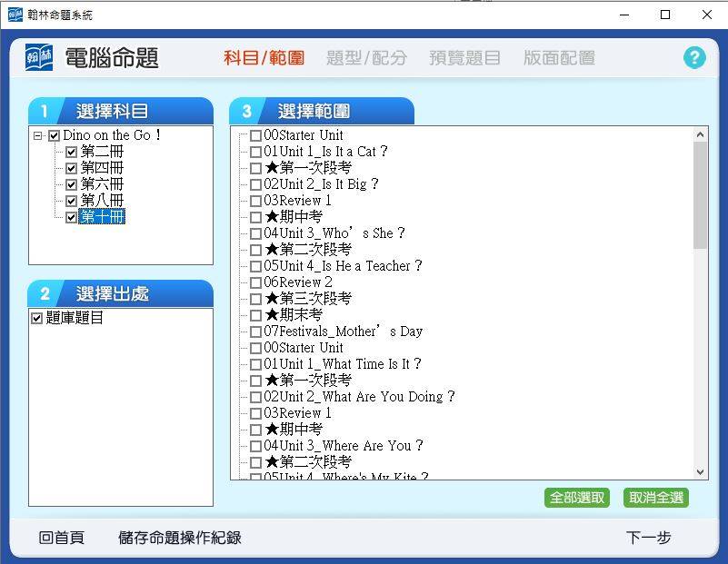This screenshot has height=564, width=728.
Task: Select the 第十冊 tree row label
Action: tap(102, 217)
